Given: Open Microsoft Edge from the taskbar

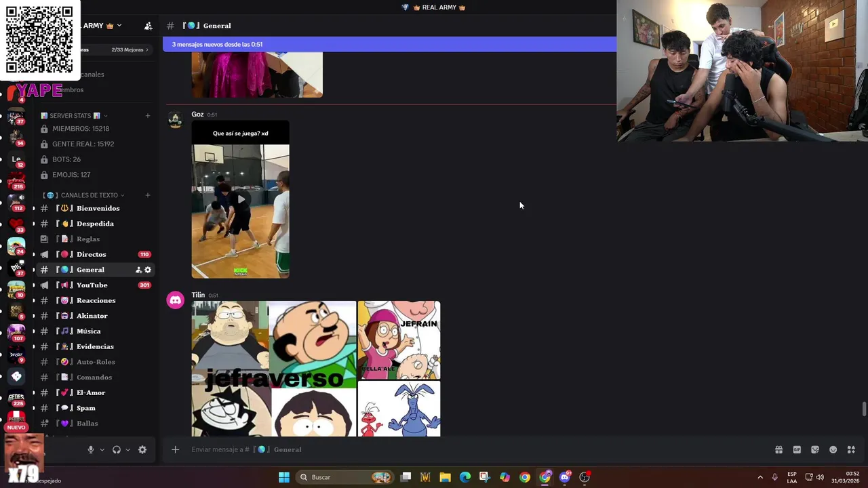Looking at the screenshot, I should 465,477.
